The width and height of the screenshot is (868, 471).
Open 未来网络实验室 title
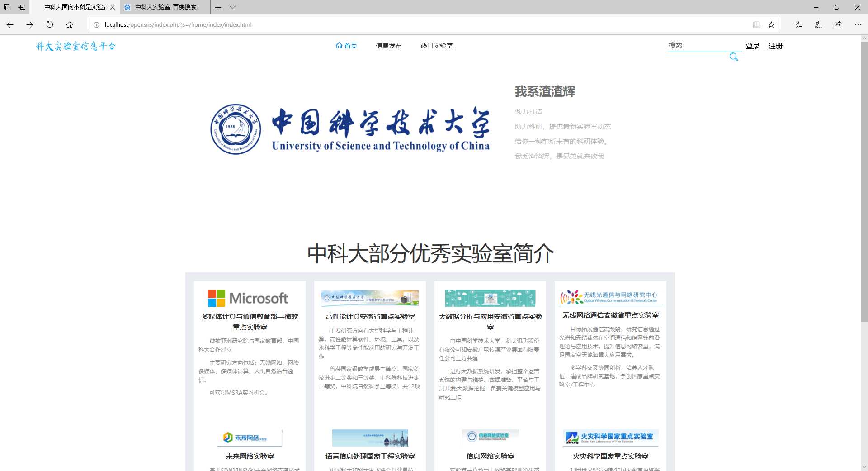[x=250, y=457]
